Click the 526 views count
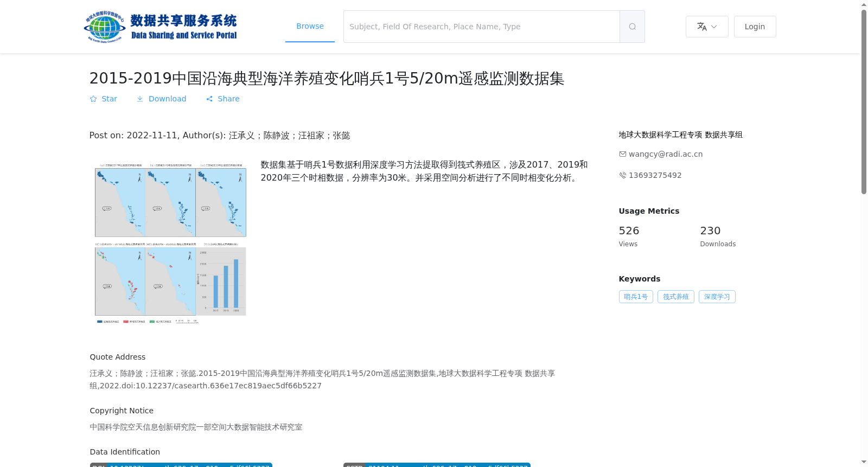Image resolution: width=868 pixels, height=467 pixels. point(629,231)
